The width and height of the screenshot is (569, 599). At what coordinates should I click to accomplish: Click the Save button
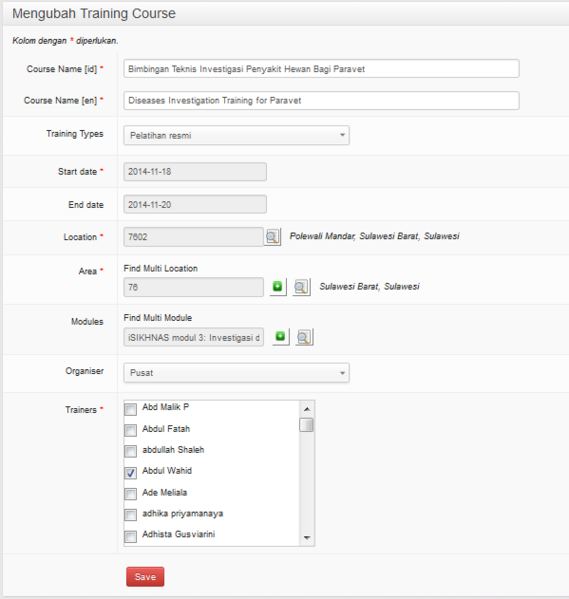click(145, 576)
